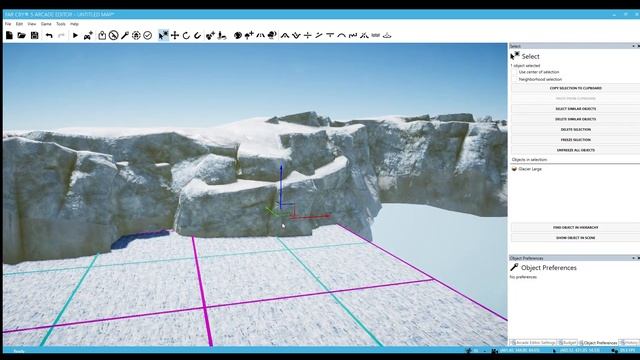Select the lower terrain dip tool

(296, 36)
